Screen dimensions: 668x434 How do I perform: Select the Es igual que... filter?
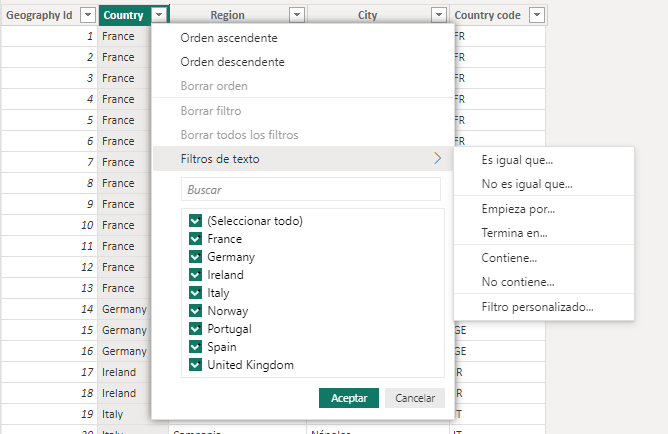coord(517,160)
